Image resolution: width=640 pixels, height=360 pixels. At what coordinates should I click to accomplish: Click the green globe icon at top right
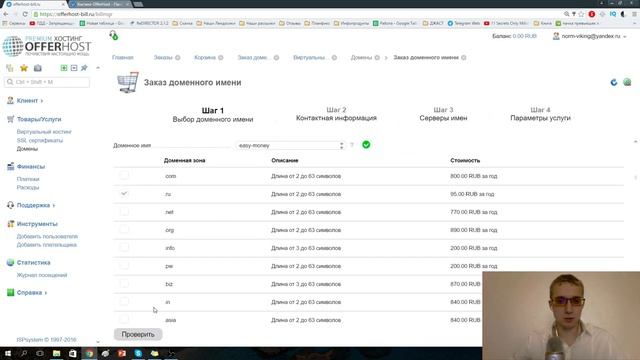coord(627,82)
